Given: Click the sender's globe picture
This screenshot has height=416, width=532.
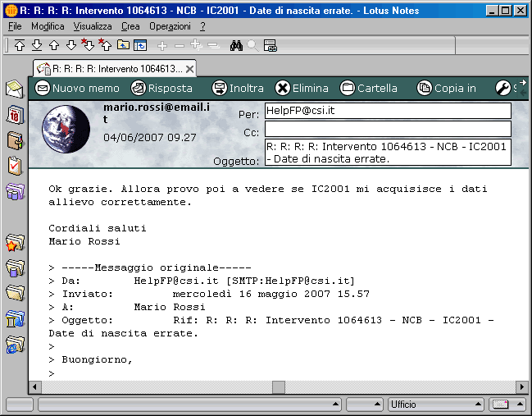Looking at the screenshot, I should pos(66,129).
